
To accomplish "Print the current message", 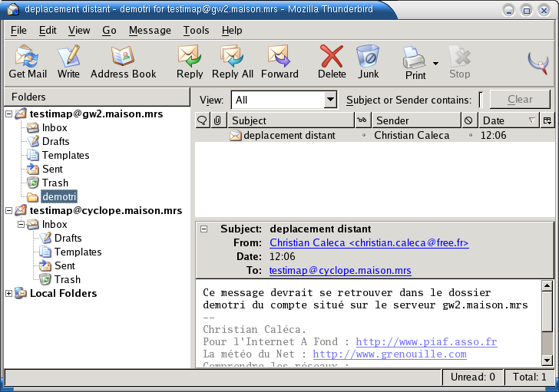I will click(415, 62).
